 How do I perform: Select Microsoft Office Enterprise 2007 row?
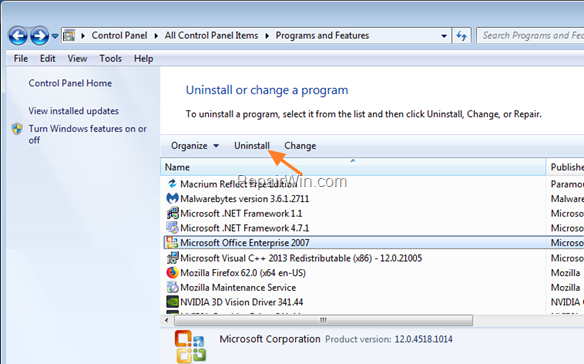[x=374, y=243]
